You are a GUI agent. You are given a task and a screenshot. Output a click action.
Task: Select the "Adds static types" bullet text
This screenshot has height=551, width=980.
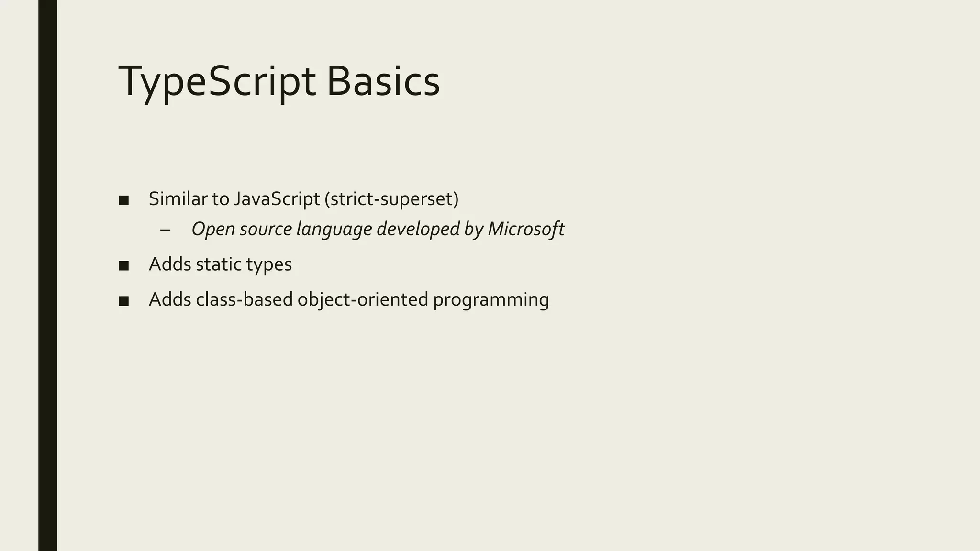(x=220, y=264)
